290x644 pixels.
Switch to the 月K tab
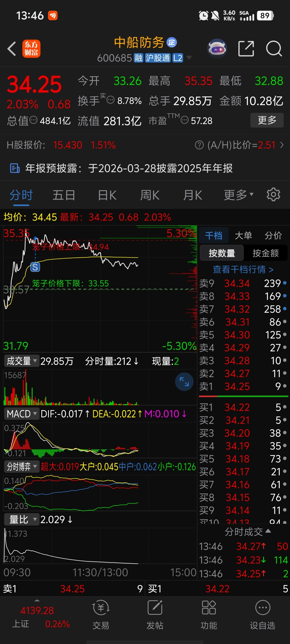coord(193,195)
